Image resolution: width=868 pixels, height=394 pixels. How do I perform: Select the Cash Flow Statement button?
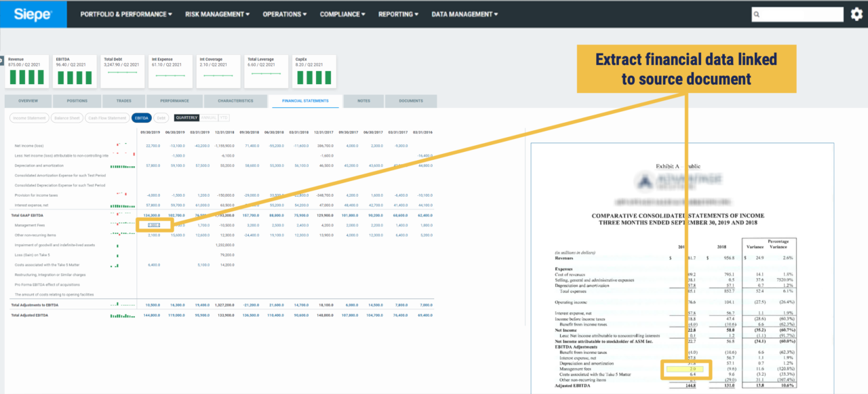[106, 117]
